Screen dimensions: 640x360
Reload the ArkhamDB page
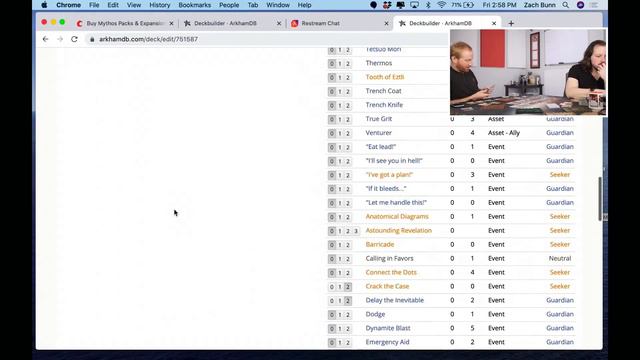(x=74, y=39)
